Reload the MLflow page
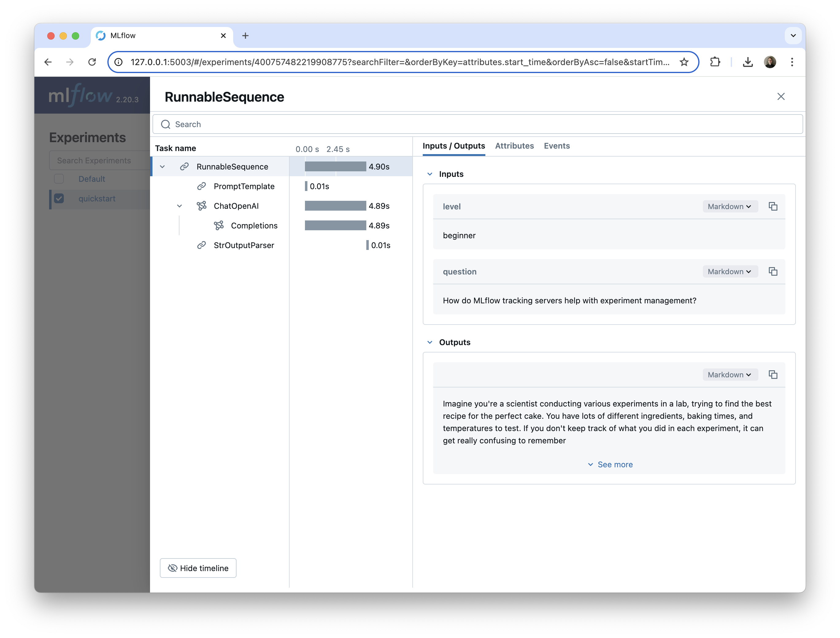 point(92,62)
